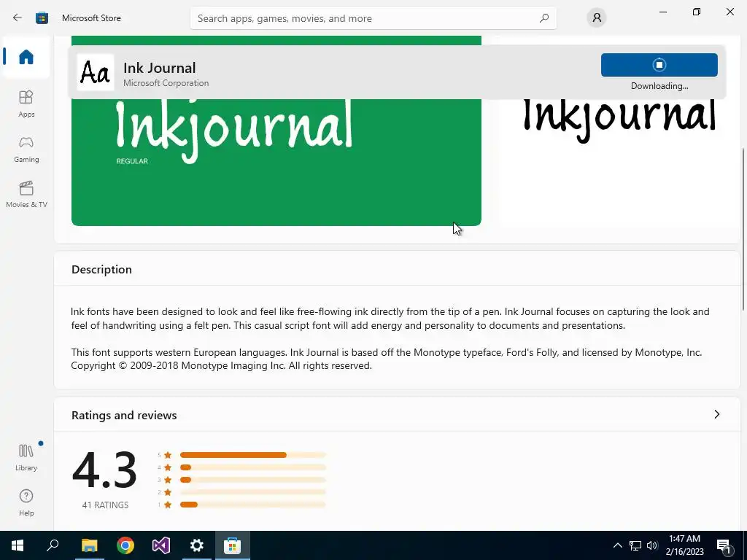Click the REGULAR label on green image
Image resolution: width=747 pixels, height=560 pixels.
(x=132, y=161)
